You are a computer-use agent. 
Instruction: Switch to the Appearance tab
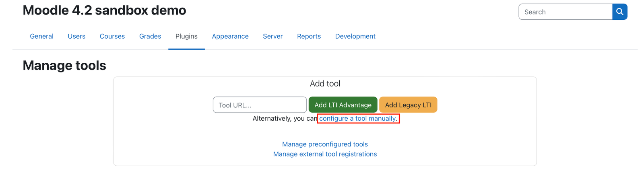tap(230, 36)
